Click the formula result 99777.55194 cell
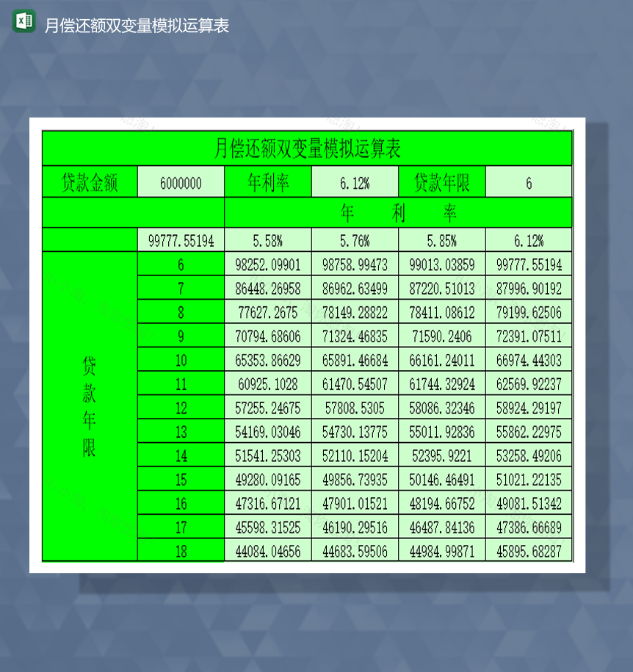This screenshot has width=633, height=672. click(181, 239)
